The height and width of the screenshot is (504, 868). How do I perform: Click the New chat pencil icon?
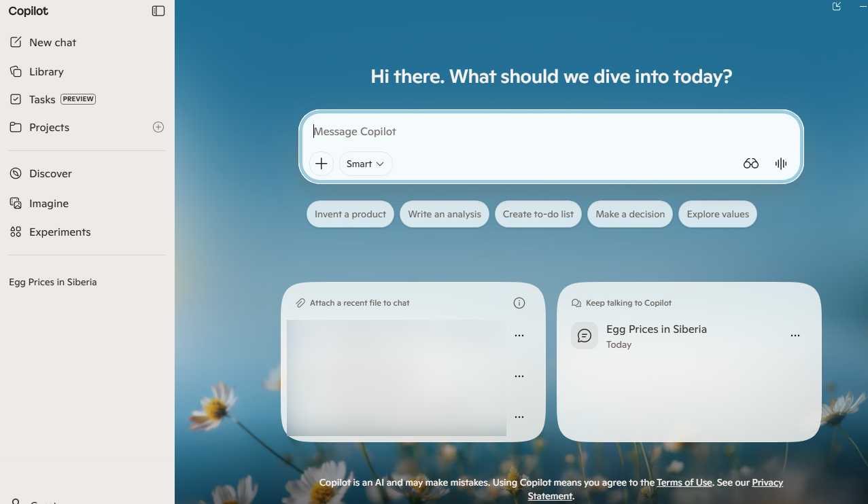(x=16, y=42)
